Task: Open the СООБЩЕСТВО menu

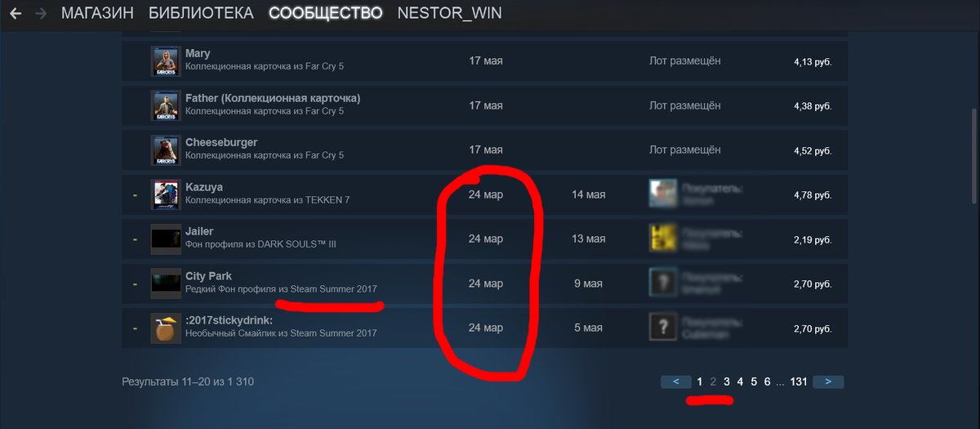Action: pos(326,13)
